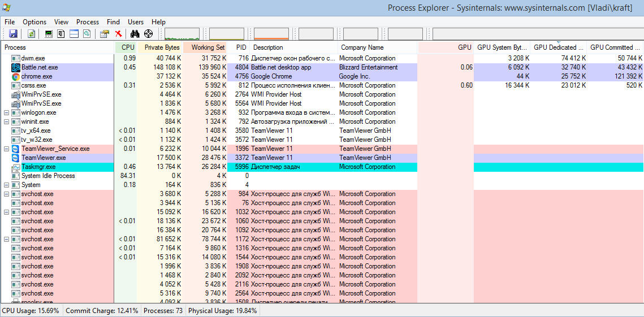Click PID 5996 in the Taskmgr row
This screenshot has width=644, height=317.
[242, 167]
